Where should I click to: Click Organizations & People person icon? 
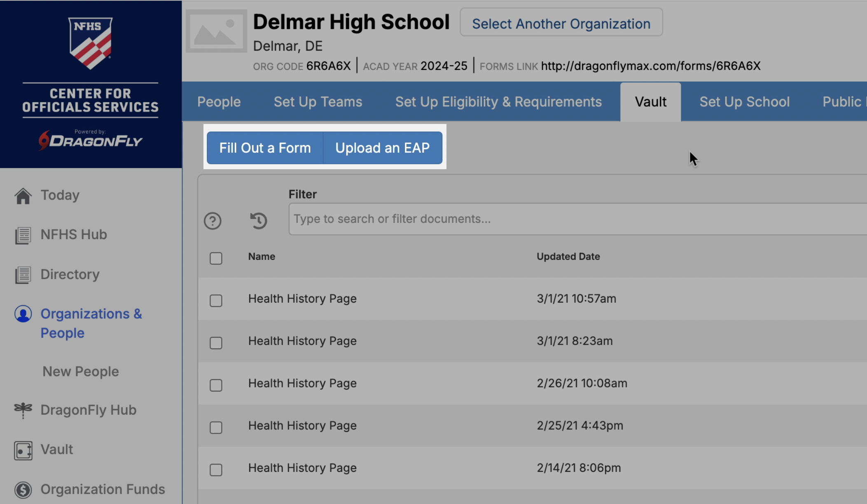pyautogui.click(x=23, y=314)
